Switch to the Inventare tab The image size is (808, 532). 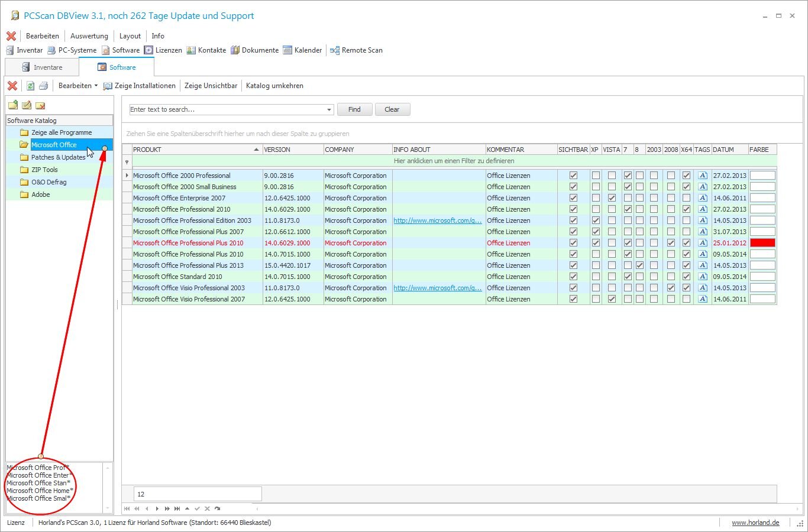coord(42,67)
